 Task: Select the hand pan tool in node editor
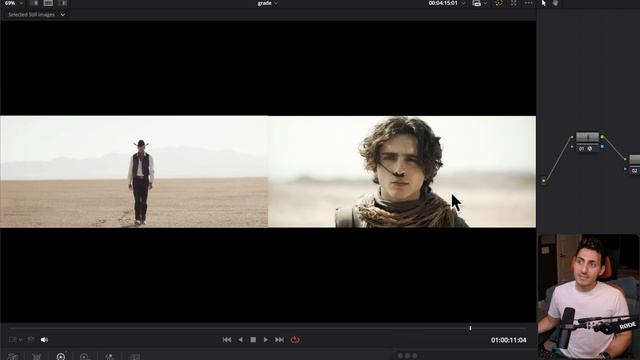coord(556,3)
